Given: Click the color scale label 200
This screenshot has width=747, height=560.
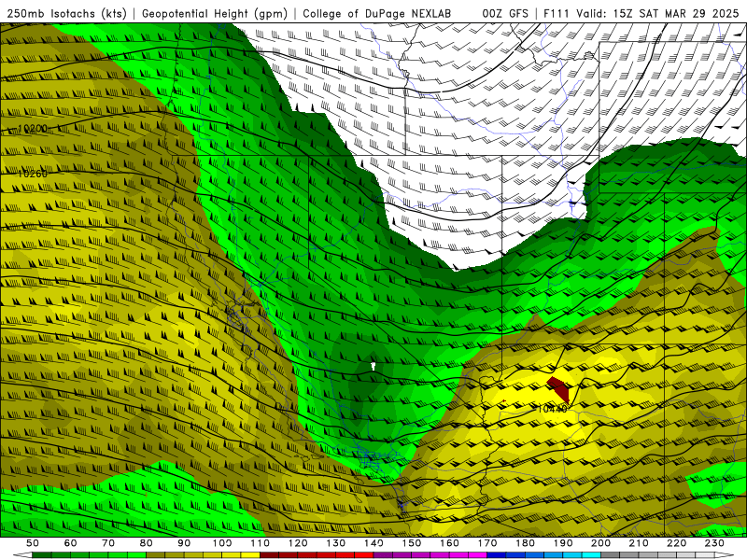Looking at the screenshot, I should 600,543.
